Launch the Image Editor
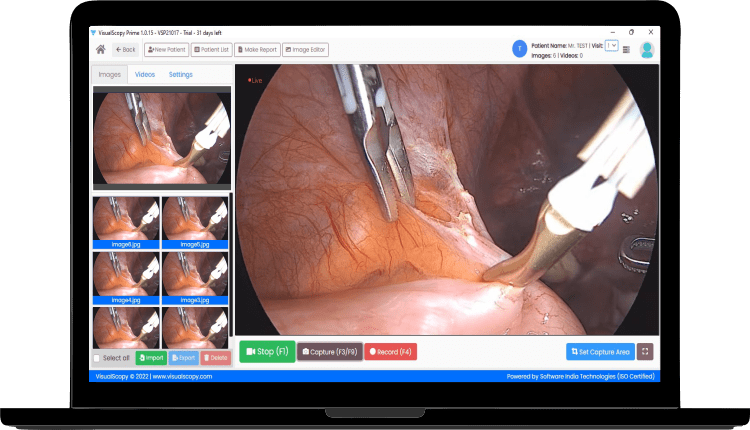Viewport: 750px width, 430px height. pos(305,49)
